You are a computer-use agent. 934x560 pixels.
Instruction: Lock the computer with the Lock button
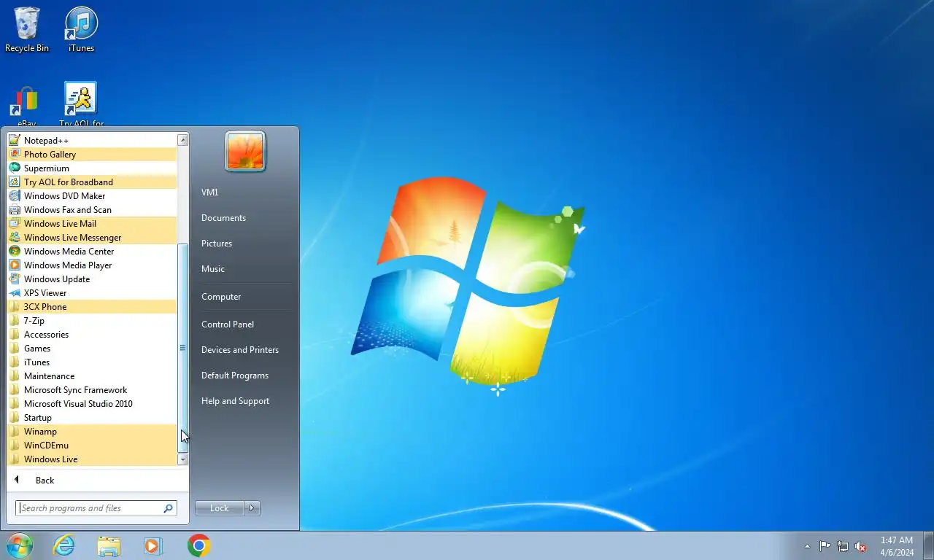[x=219, y=508]
